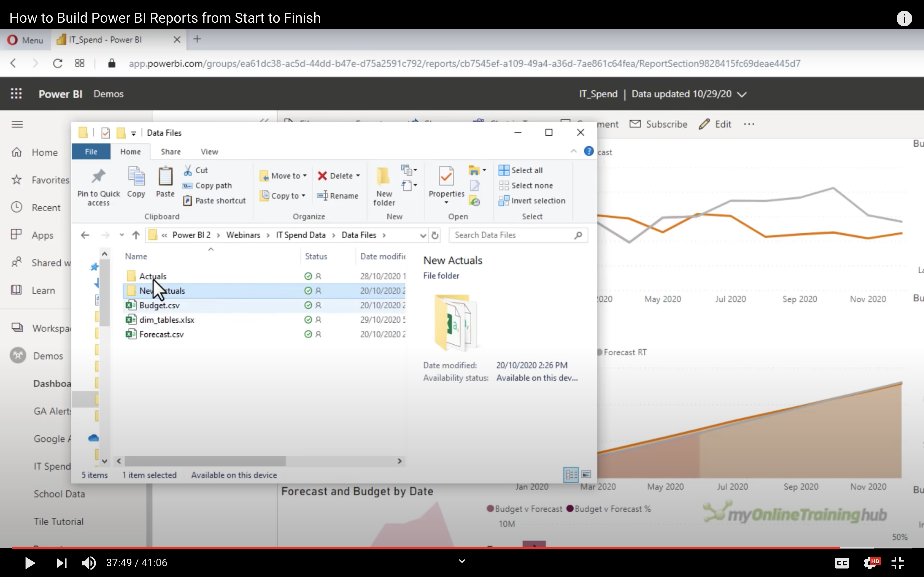The height and width of the screenshot is (577, 924).
Task: Expand the Copy to dropdown
Action: tap(303, 196)
